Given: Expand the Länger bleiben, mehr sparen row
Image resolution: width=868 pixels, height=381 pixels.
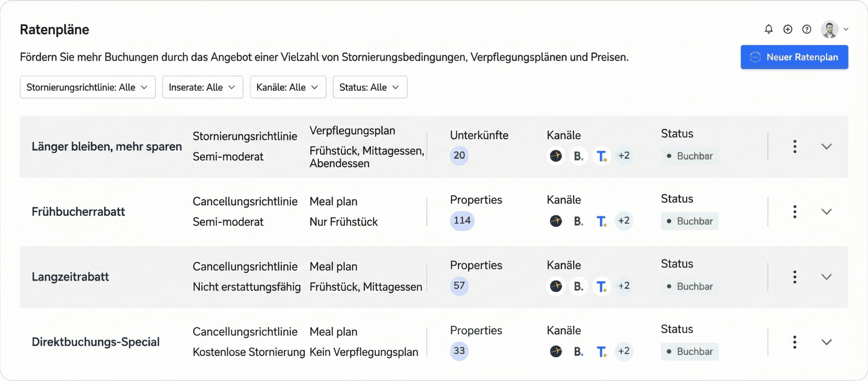Looking at the screenshot, I should (827, 147).
